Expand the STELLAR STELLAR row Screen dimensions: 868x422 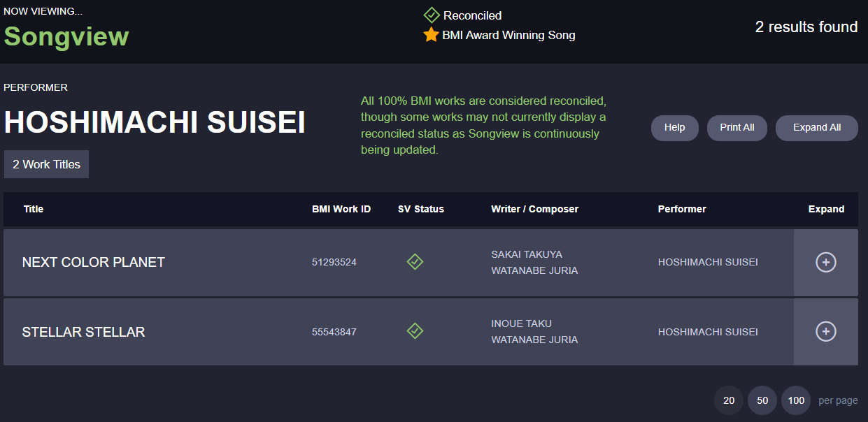pos(826,331)
